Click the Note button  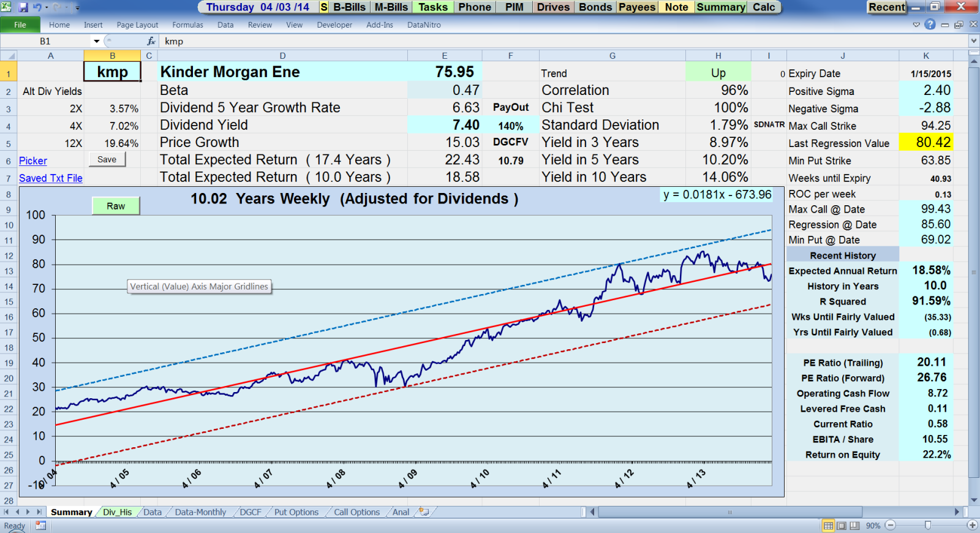[677, 7]
